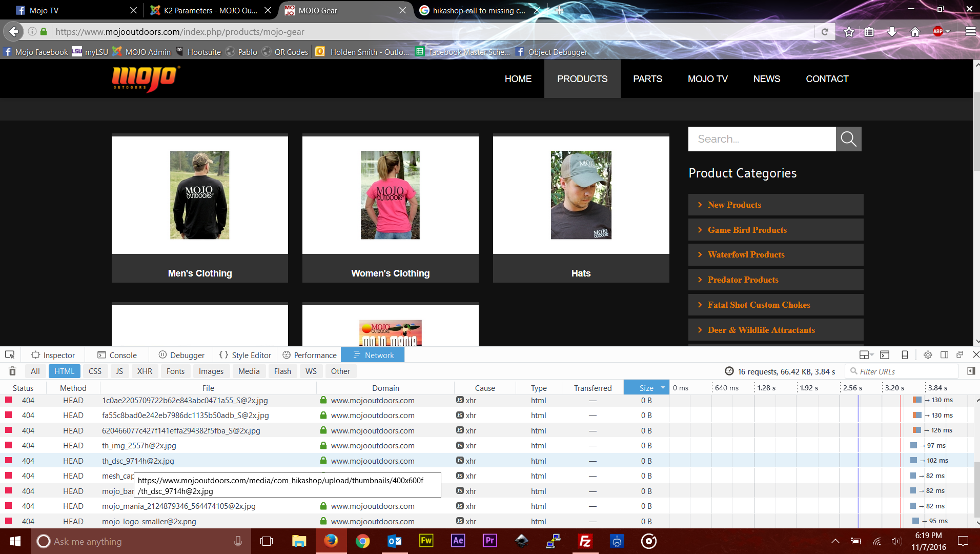Screen dimensions: 980x554
Task: Open the Style Editor devtools tab
Action: [245, 355]
